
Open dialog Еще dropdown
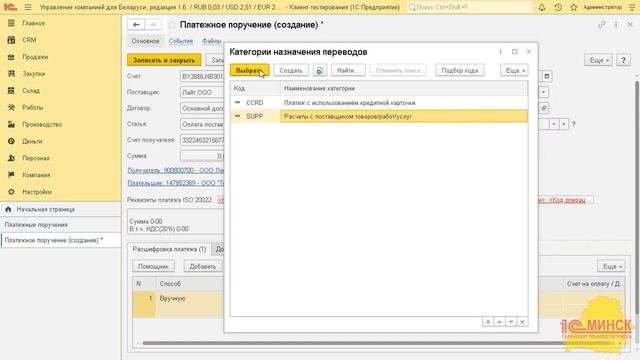(514, 70)
